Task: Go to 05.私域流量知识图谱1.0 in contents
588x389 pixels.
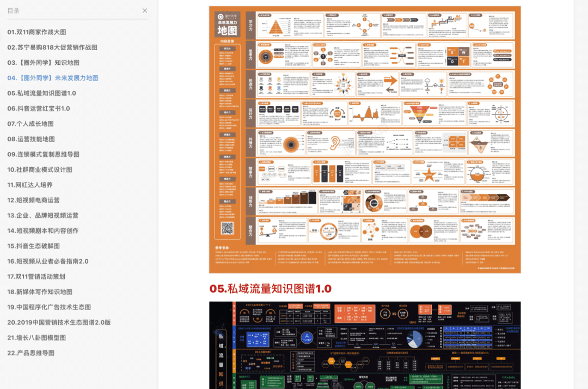Action: [x=41, y=93]
